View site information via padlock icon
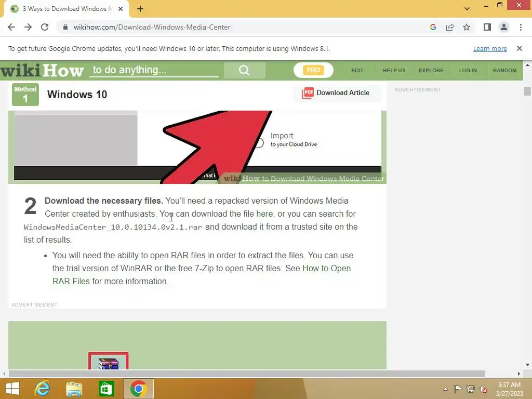This screenshot has width=532, height=399. (x=65, y=27)
